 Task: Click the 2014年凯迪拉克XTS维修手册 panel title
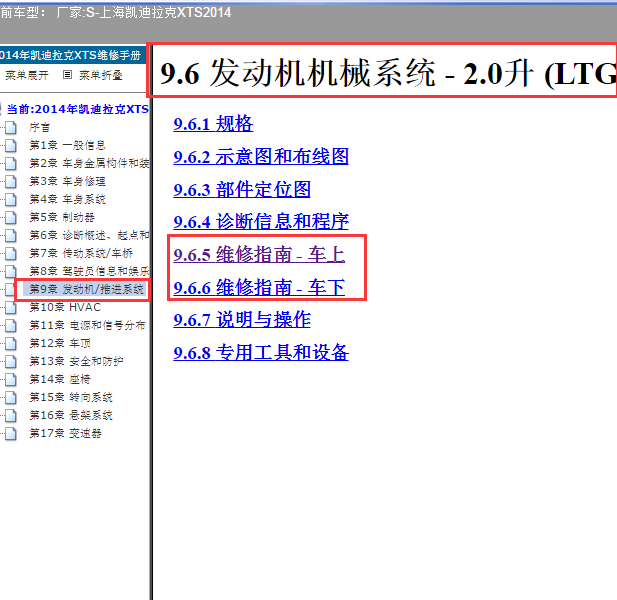[x=70, y=55]
